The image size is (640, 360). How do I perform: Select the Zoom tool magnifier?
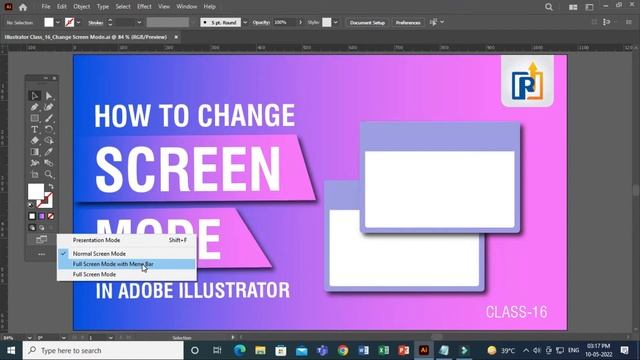click(x=49, y=174)
